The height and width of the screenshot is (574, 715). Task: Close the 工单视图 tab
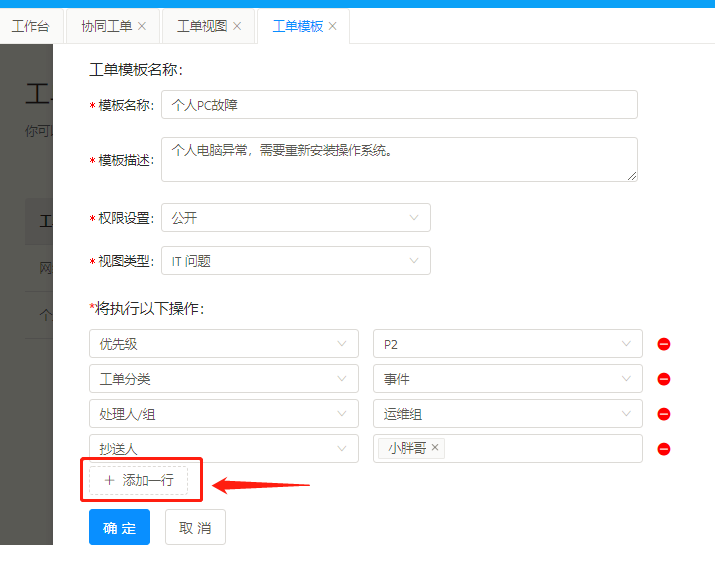tap(237, 26)
